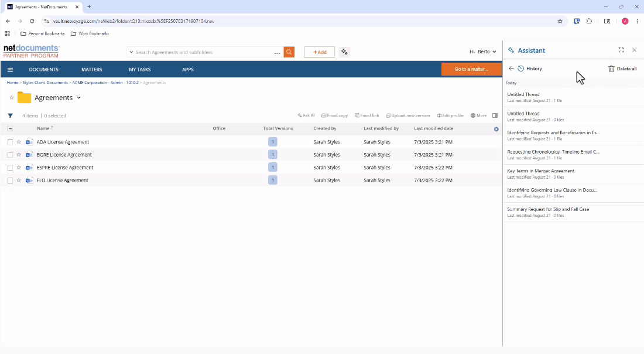Click the browser address bar URL

click(x=133, y=21)
